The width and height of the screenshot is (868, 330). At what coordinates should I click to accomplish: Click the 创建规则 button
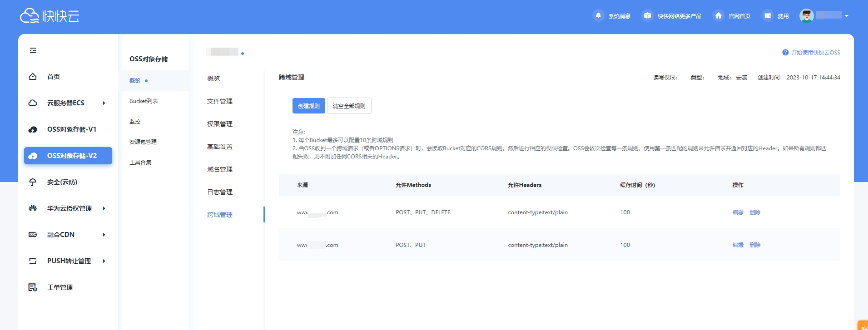click(308, 106)
